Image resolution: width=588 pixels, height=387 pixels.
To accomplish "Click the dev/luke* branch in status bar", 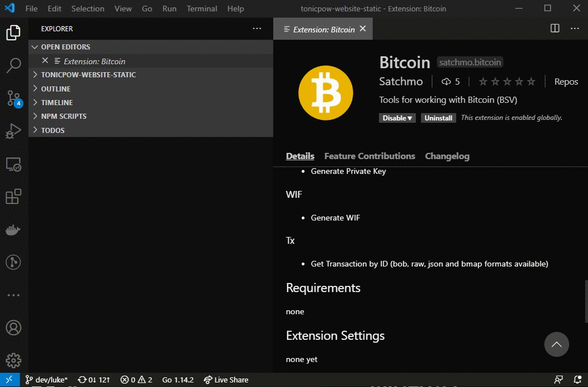I will click(x=46, y=380).
